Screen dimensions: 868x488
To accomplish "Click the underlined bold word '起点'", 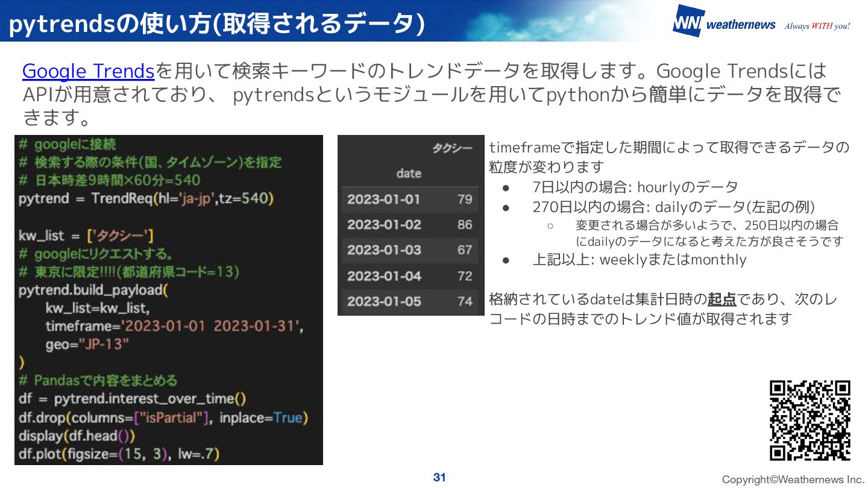I will click(x=722, y=299).
